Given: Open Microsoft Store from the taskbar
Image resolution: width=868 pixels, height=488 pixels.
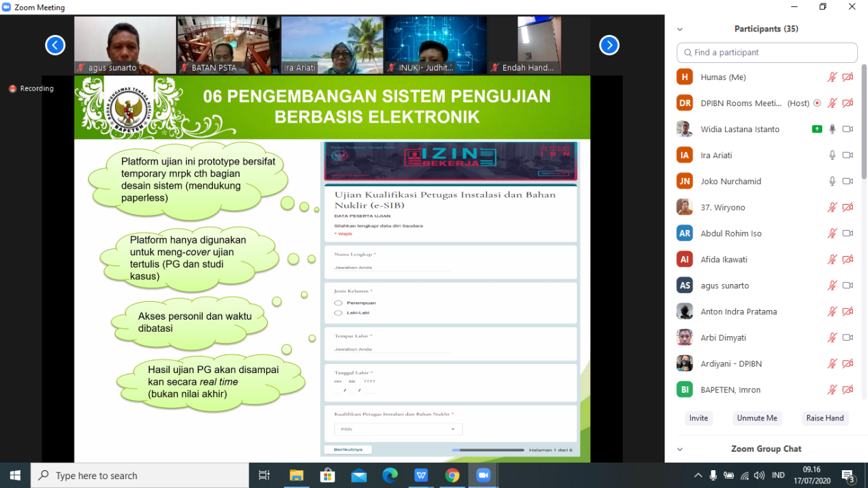Looking at the screenshot, I should coord(327,475).
